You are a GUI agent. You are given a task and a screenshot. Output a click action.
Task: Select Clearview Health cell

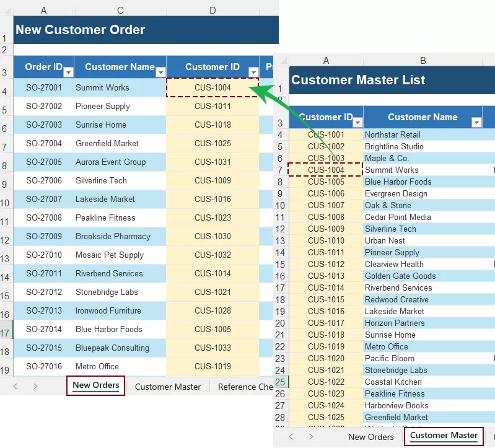pos(423,264)
